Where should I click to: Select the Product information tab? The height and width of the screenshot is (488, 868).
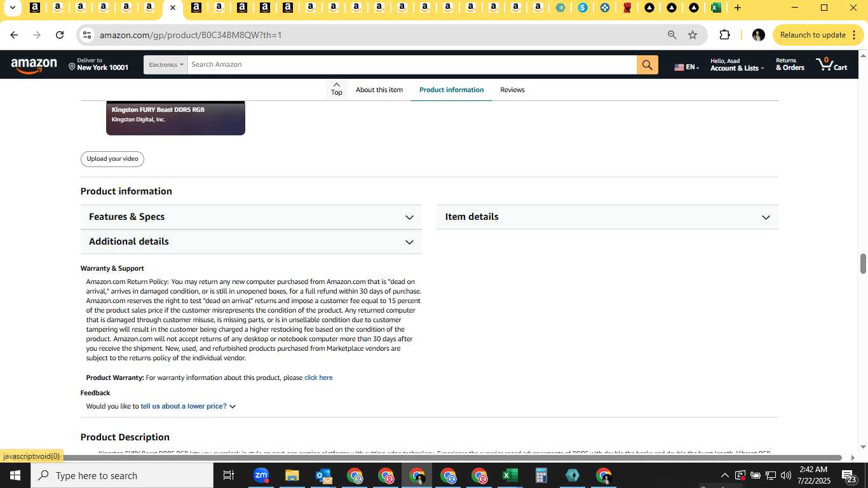(x=451, y=90)
